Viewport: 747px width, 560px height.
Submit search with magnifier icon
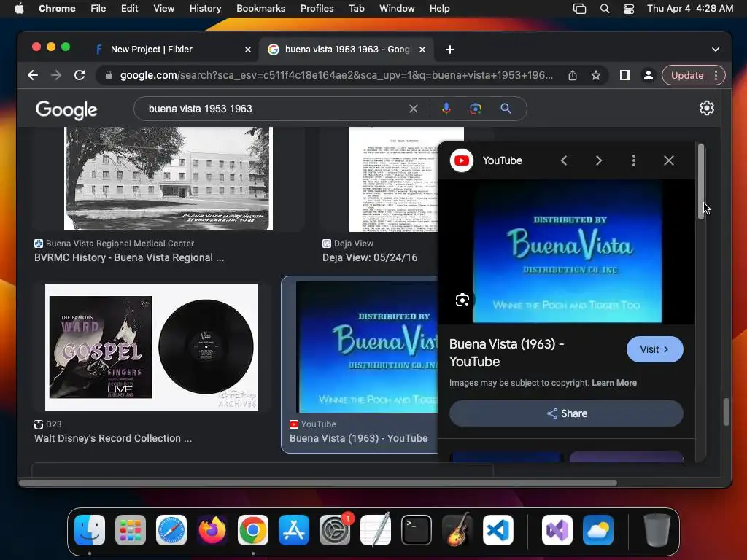506,109
